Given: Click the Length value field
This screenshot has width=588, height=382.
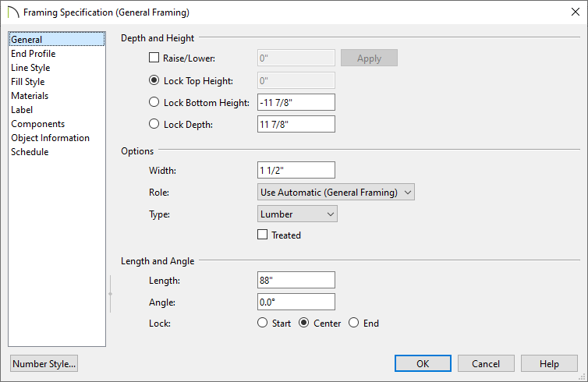Looking at the screenshot, I should (x=296, y=280).
